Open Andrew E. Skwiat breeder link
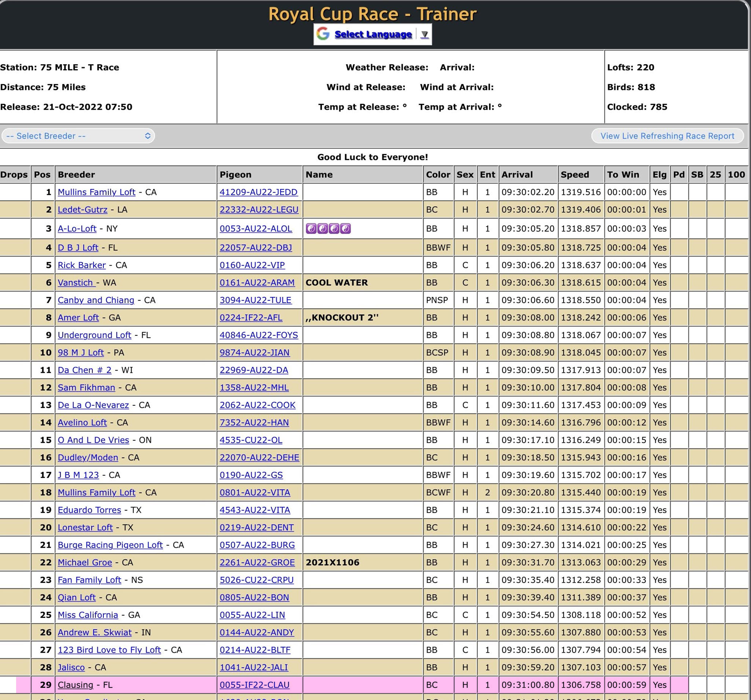 95,632
